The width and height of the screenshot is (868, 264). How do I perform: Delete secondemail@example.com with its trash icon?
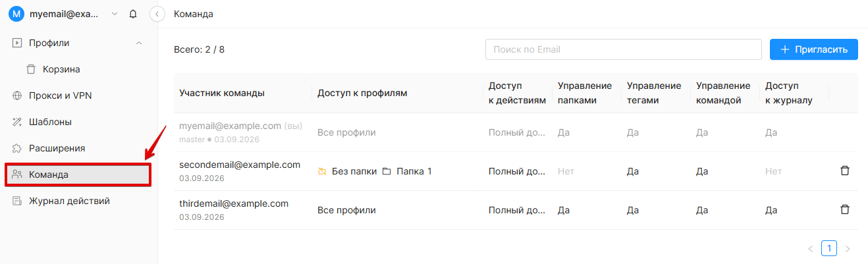(x=845, y=171)
